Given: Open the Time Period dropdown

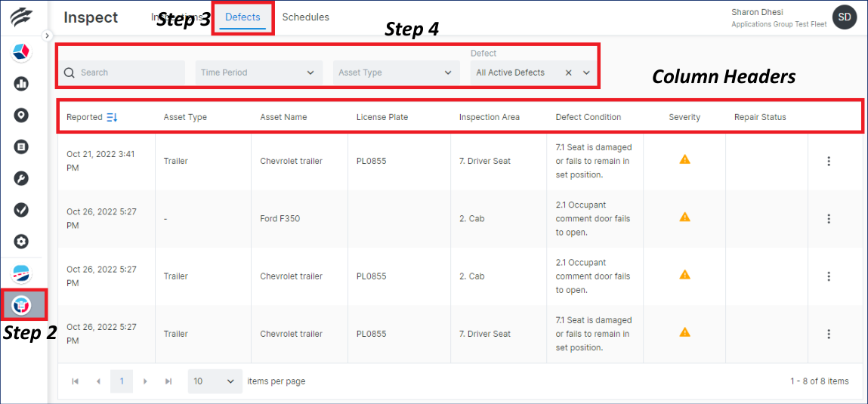Looking at the screenshot, I should (259, 72).
